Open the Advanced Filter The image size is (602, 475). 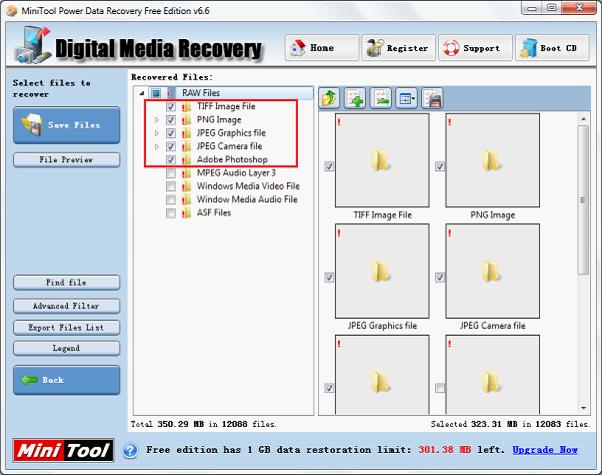[66, 306]
